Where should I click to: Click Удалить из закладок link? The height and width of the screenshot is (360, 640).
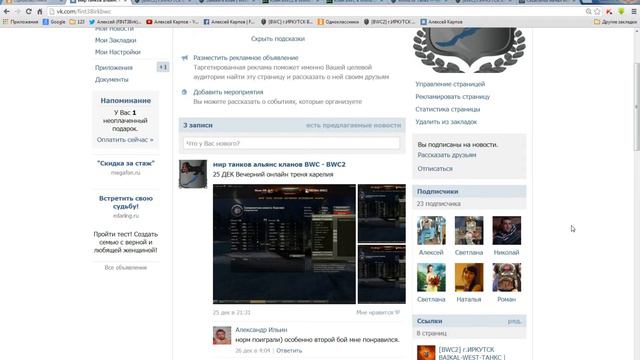click(446, 122)
